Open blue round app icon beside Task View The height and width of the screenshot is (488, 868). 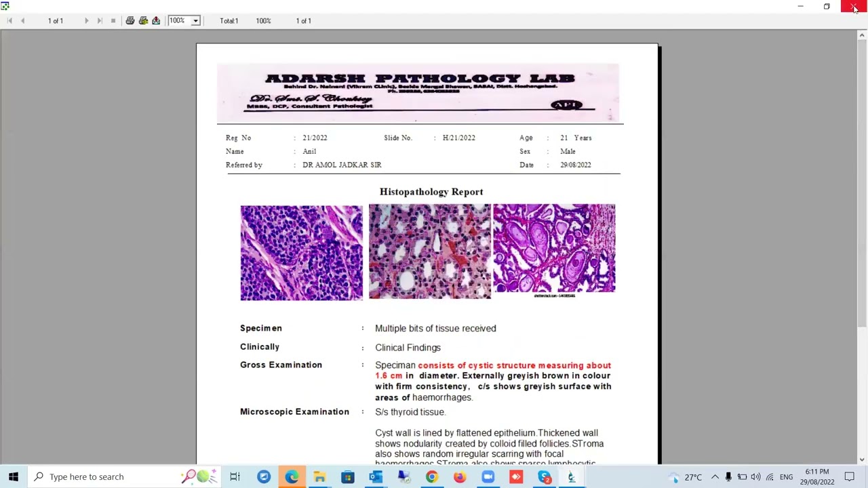pyautogui.click(x=264, y=476)
